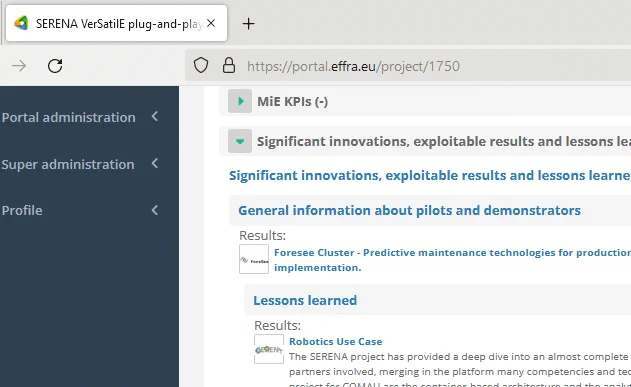The image size is (631, 387).
Task: Click the Foresee Cluster logo thumbnail
Action: [254, 259]
